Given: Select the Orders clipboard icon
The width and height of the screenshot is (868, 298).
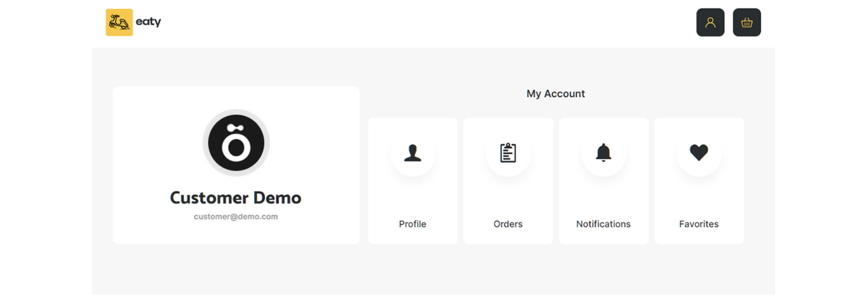Looking at the screenshot, I should pyautogui.click(x=508, y=153).
